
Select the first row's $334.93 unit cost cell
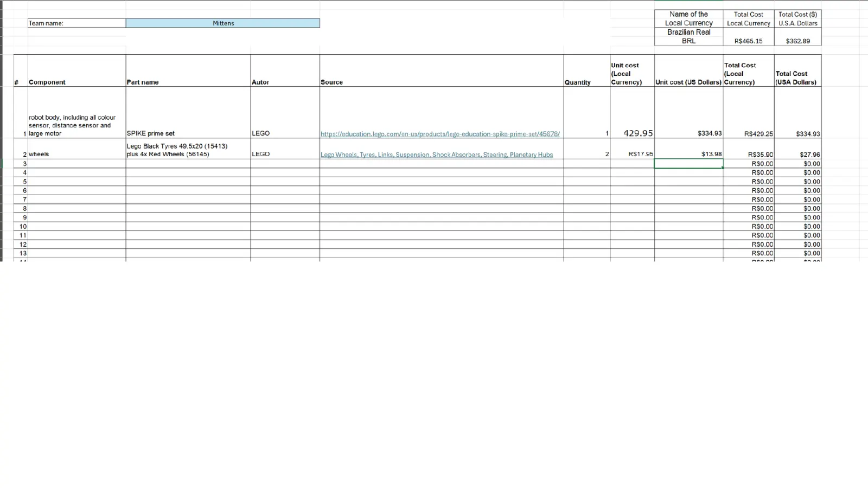689,112
